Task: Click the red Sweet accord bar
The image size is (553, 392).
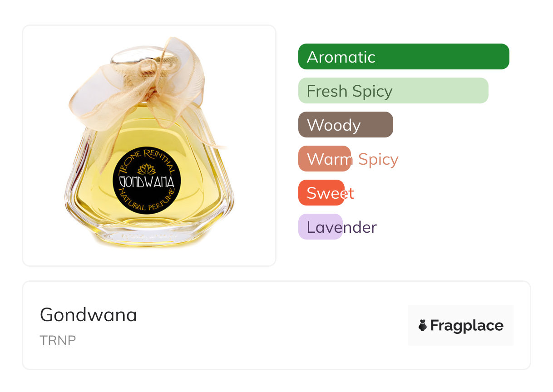Action: point(321,193)
